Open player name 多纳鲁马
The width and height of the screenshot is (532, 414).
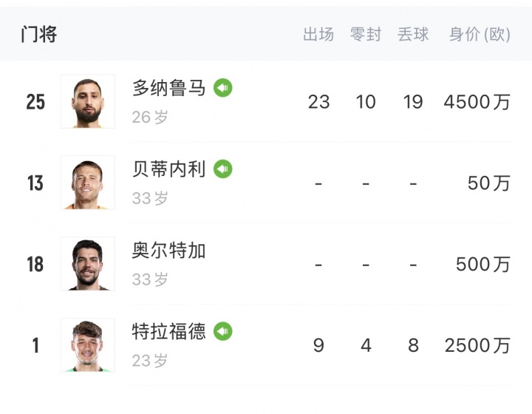pos(169,89)
